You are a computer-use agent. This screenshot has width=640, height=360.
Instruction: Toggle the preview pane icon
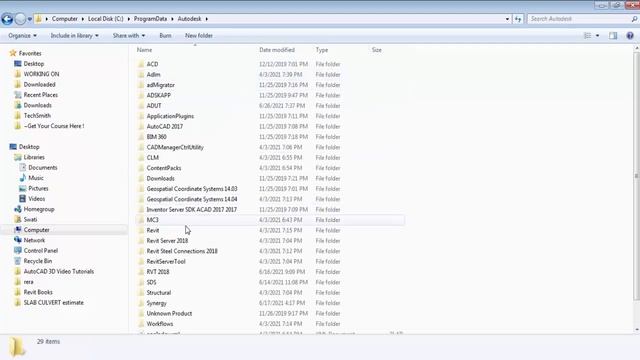click(x=613, y=36)
